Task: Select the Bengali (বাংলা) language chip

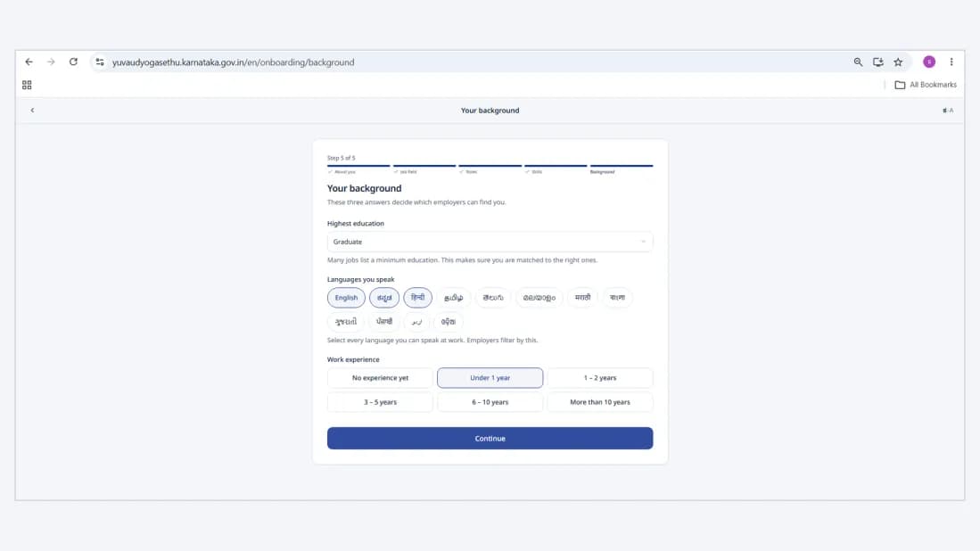Action: 617,298
